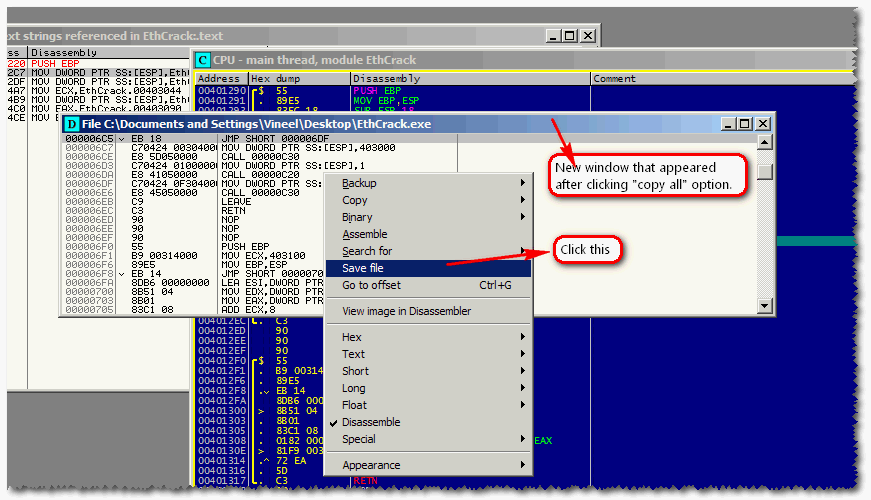Click the C icon of CPU window
The width and height of the screenshot is (871, 500).
pyautogui.click(x=203, y=60)
